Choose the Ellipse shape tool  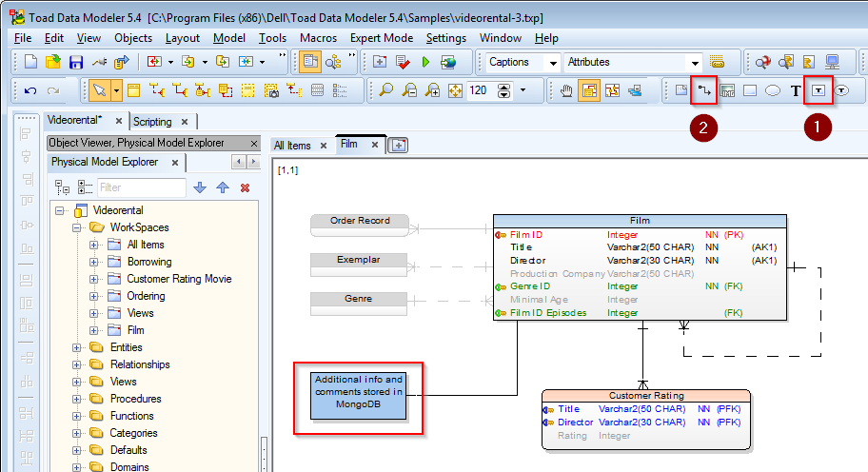773,90
